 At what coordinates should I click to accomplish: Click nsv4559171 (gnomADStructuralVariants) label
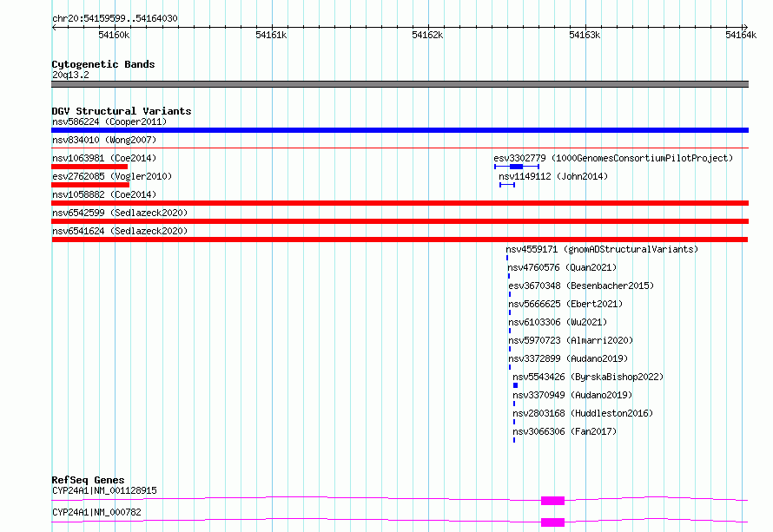coord(602,249)
